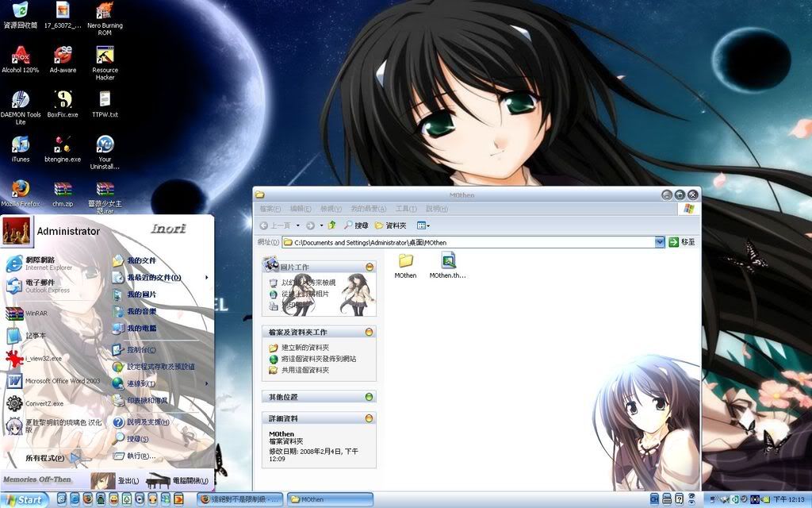Select the Ad-aware desktop shortcut
The image size is (812, 508).
(x=63, y=60)
